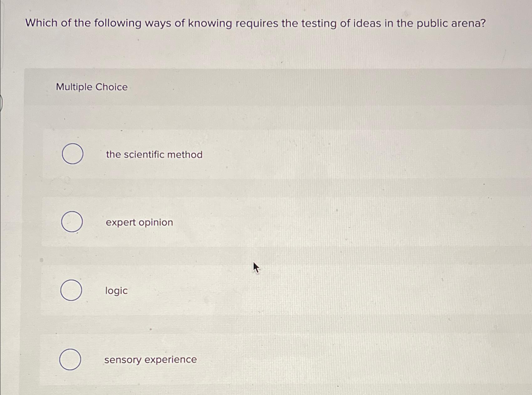Choose "sensory experience" as your answer
The image size is (532, 395).
150,360
